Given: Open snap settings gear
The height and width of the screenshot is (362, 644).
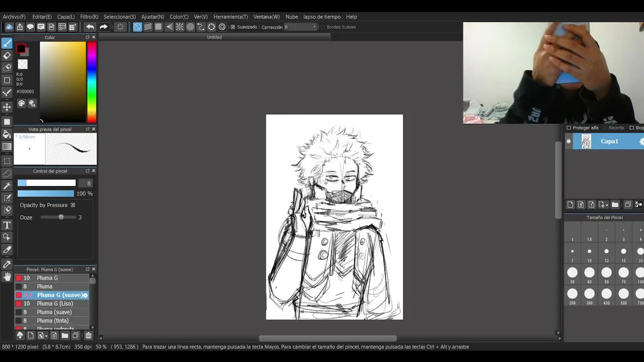Looking at the screenshot, I should tap(222, 27).
